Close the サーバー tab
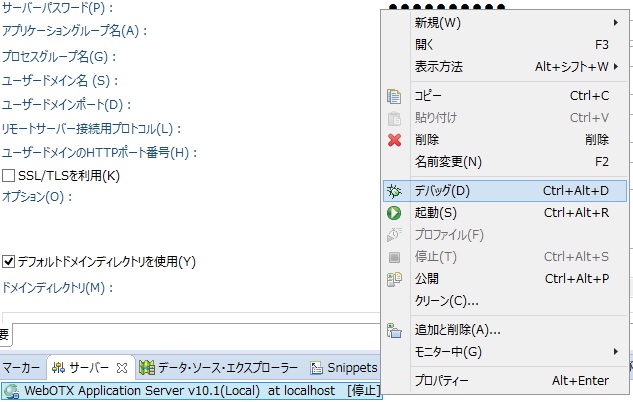Screen dimensions: 633x402 point(123,368)
